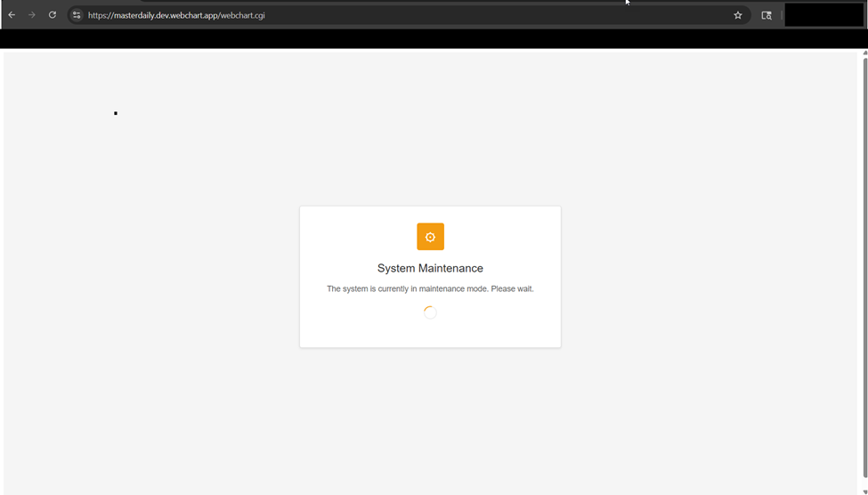Viewport: 868px width, 495px height.
Task: Click the System Maintenance heading
Action: pyautogui.click(x=430, y=268)
